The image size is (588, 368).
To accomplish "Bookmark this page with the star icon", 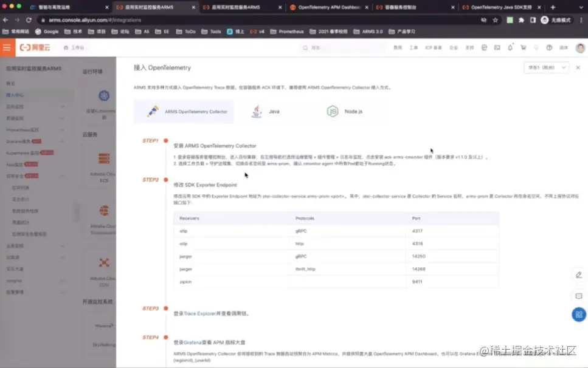I will [x=496, y=20].
